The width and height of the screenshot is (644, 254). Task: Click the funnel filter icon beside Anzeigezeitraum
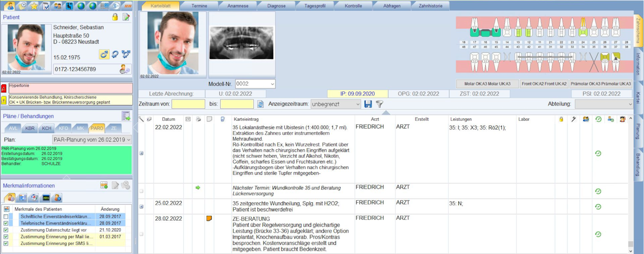point(379,104)
